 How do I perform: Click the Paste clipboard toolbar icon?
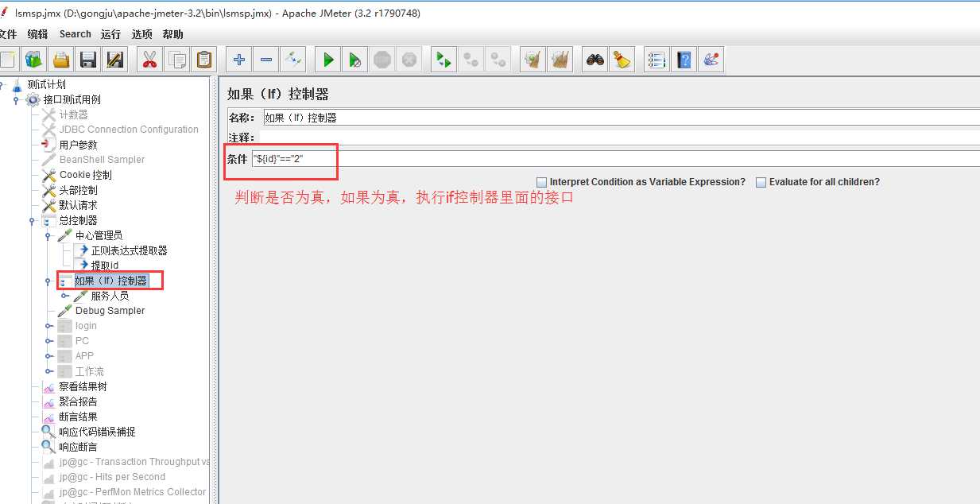pyautogui.click(x=203, y=60)
